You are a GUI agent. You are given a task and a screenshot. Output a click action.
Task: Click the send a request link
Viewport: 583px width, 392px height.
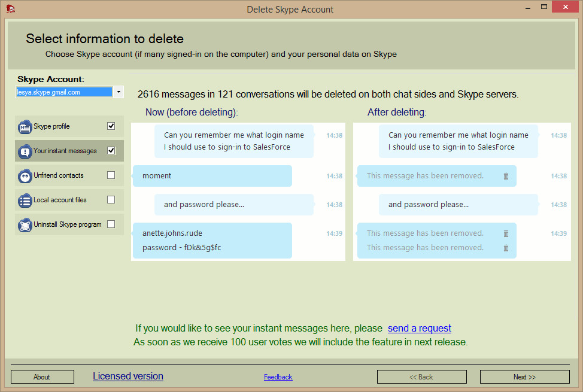(x=420, y=329)
